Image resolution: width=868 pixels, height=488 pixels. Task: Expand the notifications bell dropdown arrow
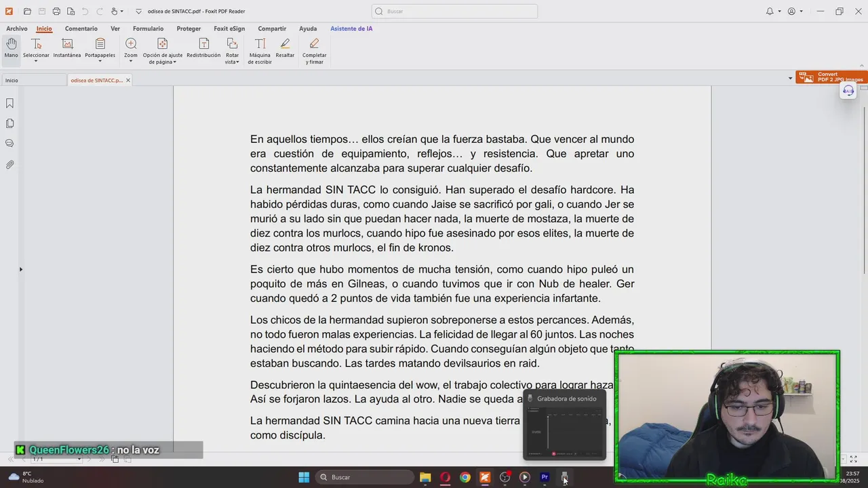[779, 12]
